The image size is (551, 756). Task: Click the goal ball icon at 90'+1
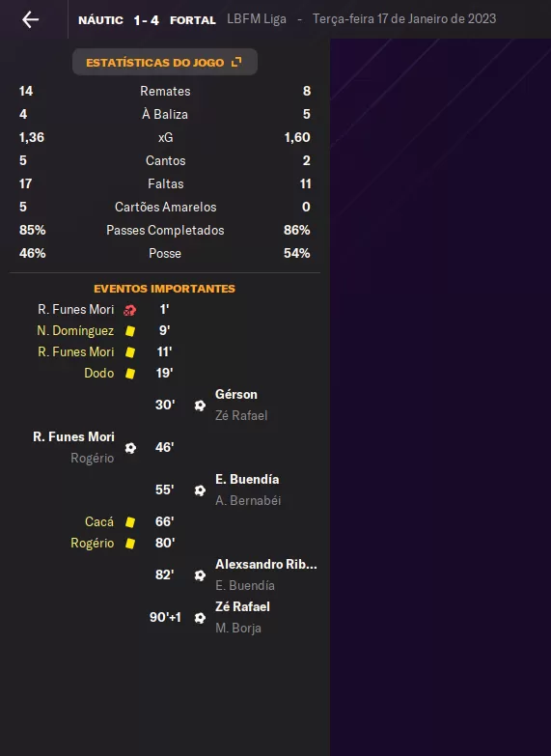(x=200, y=618)
